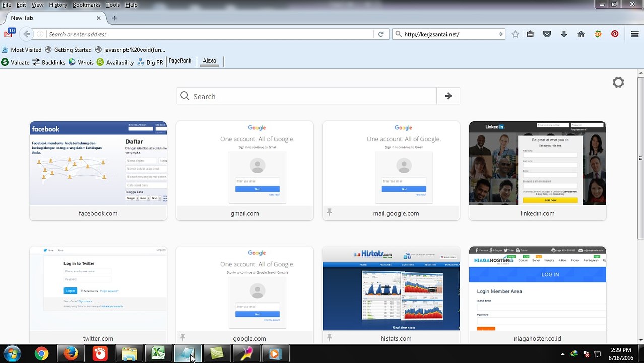Switch to Excel on the taskbar
644x363 pixels.
tap(159, 354)
